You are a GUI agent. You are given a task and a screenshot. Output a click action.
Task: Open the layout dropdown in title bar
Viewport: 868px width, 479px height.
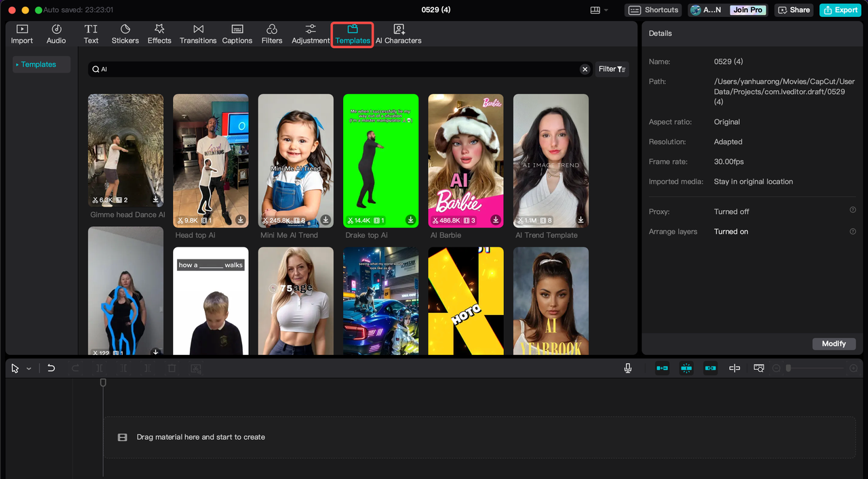(x=599, y=10)
